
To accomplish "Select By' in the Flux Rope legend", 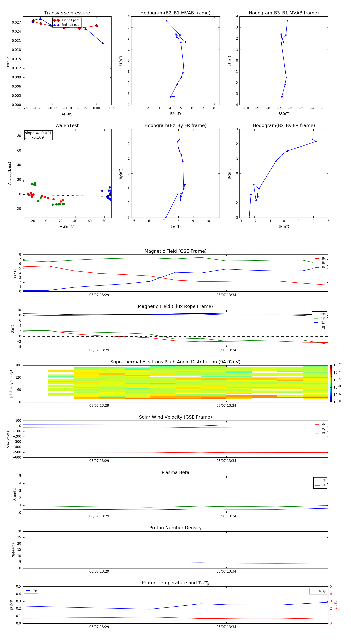I will pos(320,318).
